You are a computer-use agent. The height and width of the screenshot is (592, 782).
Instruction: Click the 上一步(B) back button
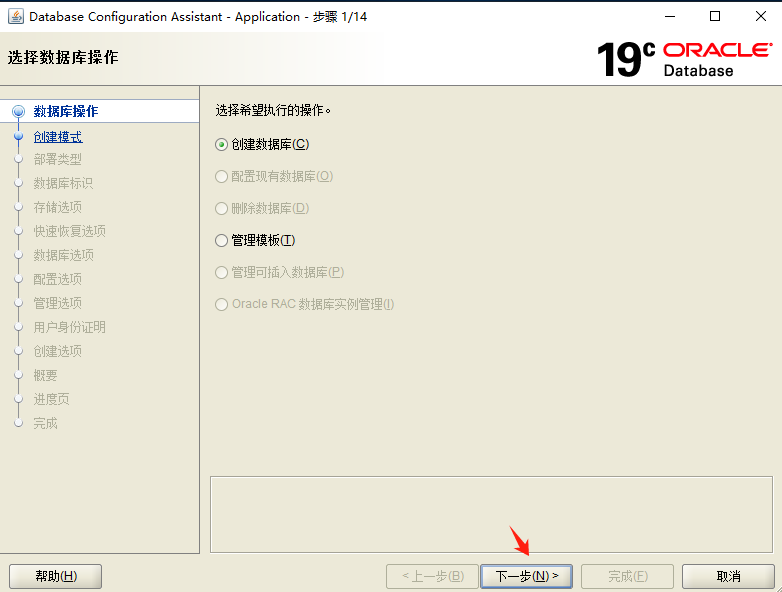(x=432, y=577)
